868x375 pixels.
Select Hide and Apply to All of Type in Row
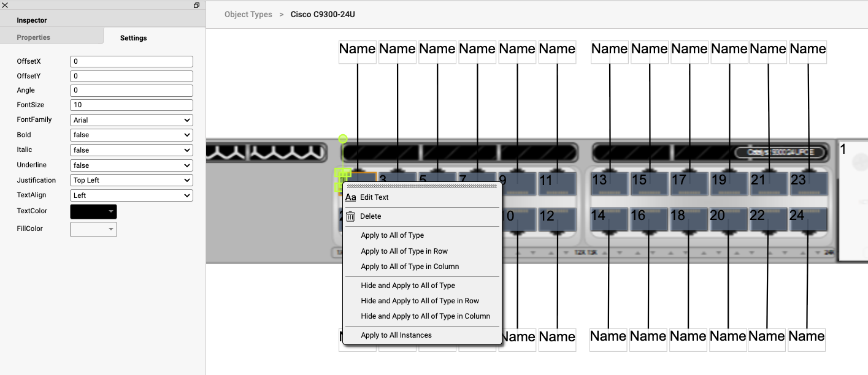tap(420, 301)
